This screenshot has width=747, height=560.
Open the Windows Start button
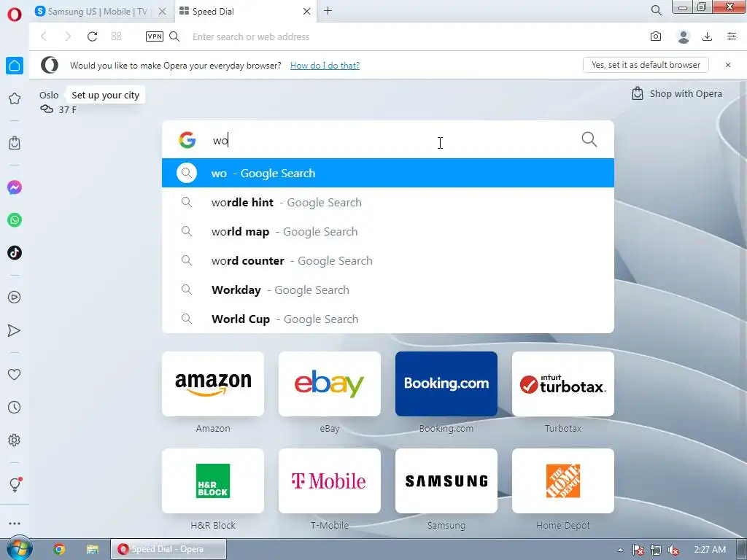pyautogui.click(x=19, y=548)
